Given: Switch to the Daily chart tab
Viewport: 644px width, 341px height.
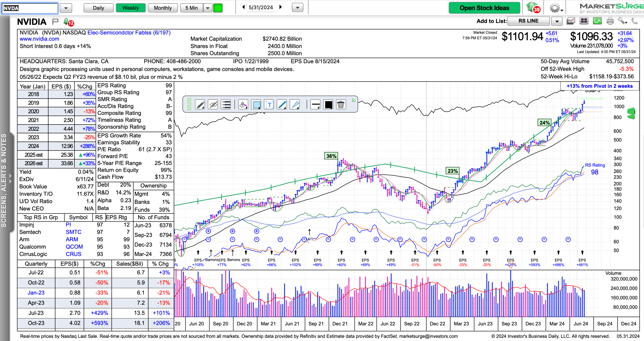Looking at the screenshot, I should (98, 8).
